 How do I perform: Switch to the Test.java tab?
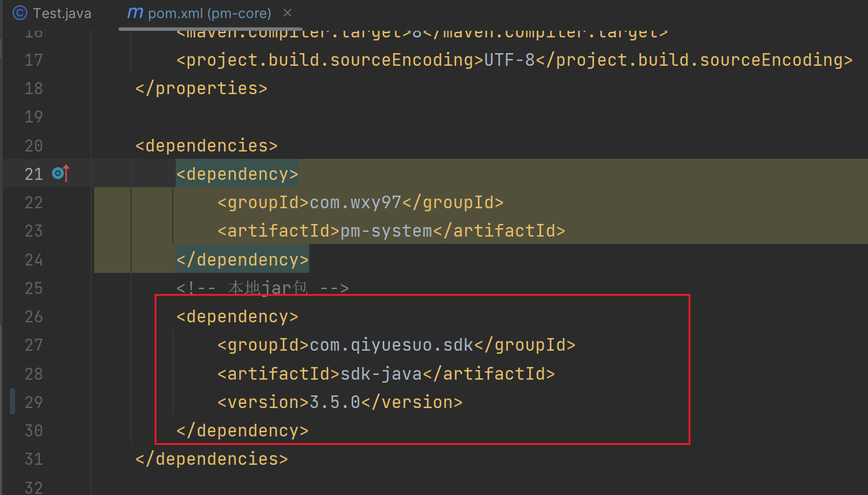62,13
